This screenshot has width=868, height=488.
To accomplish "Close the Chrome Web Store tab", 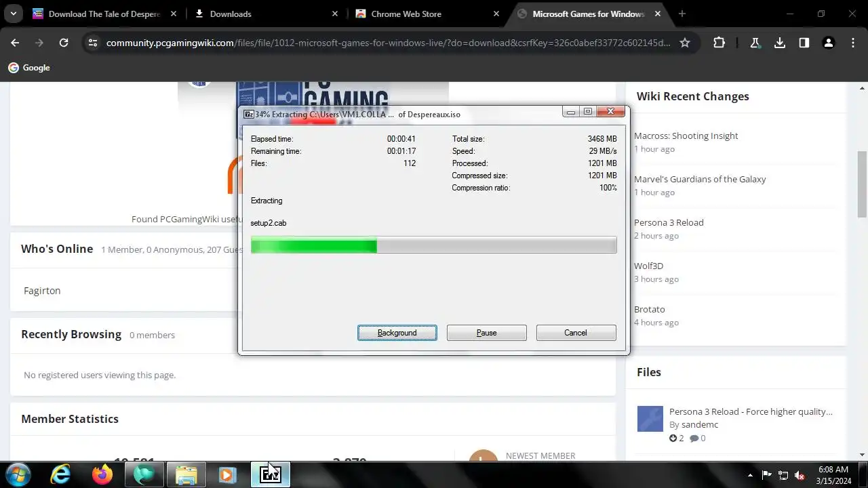I will coord(496,14).
